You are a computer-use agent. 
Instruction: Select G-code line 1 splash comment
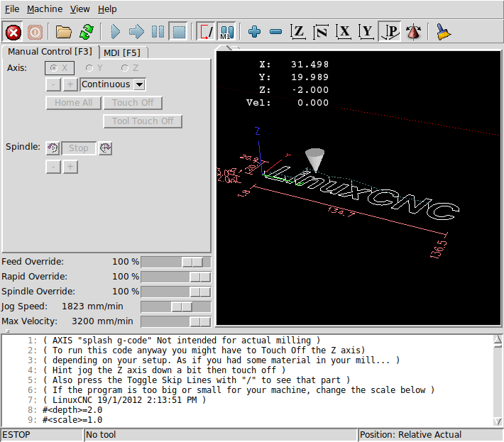pos(181,340)
